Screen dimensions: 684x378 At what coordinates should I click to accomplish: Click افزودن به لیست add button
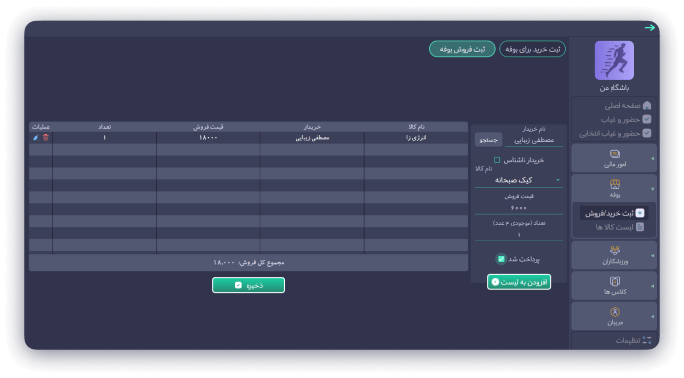(519, 282)
